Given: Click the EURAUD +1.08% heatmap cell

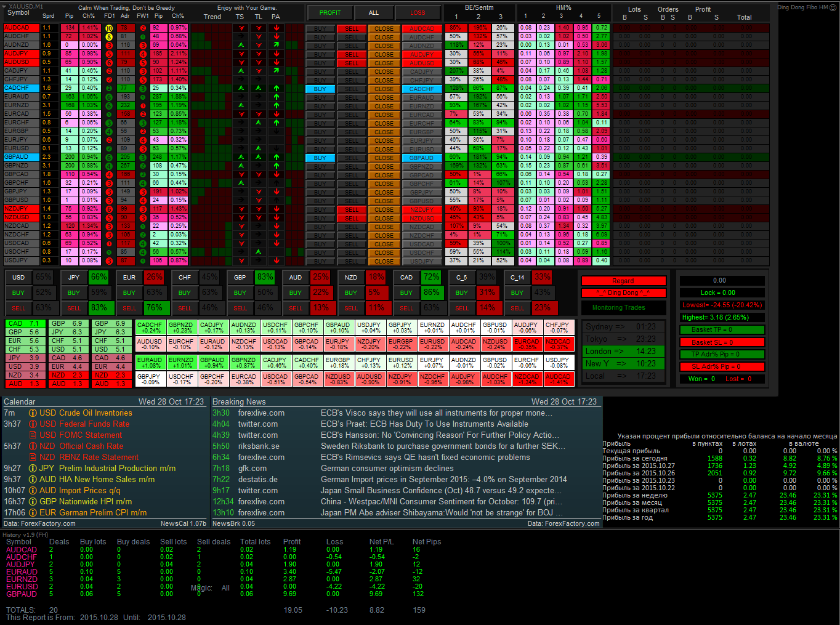Looking at the screenshot, I should coord(150,362).
